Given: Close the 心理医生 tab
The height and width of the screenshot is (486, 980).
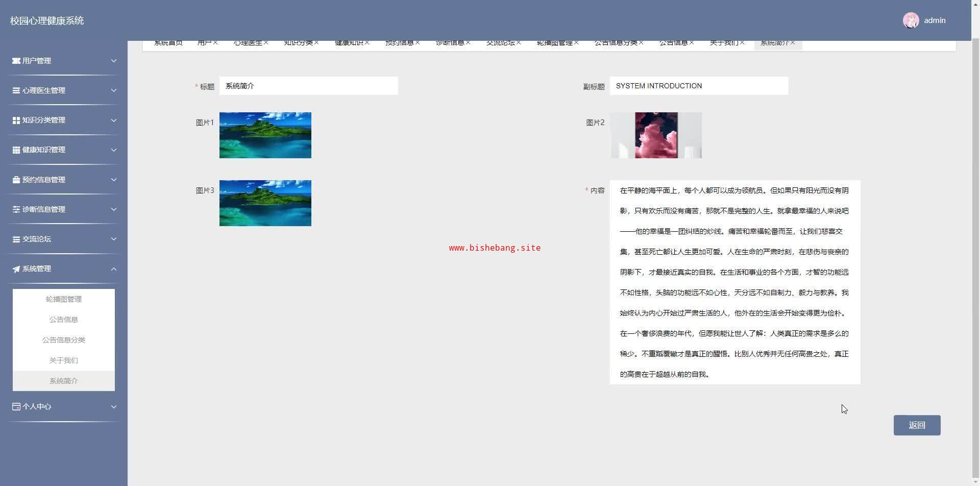Looking at the screenshot, I should tap(266, 43).
